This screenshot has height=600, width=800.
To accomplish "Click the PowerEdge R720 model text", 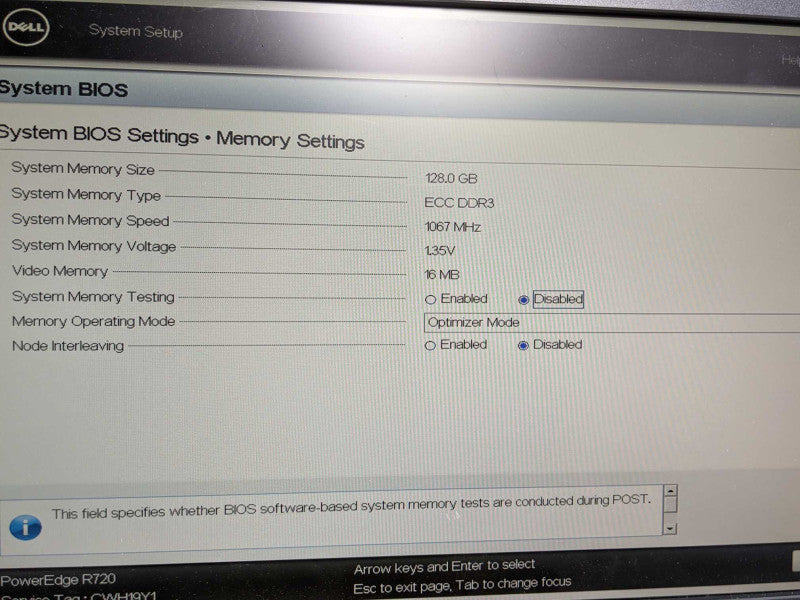I will pos(58,580).
